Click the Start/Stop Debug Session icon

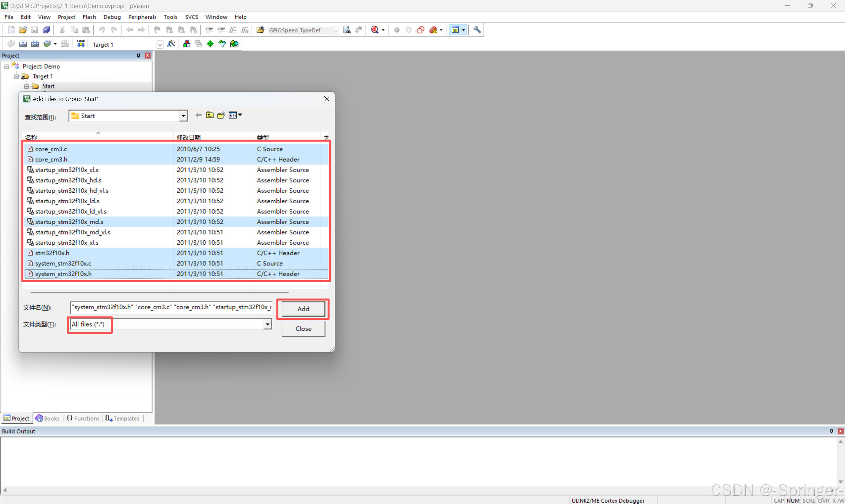pyautogui.click(x=375, y=30)
